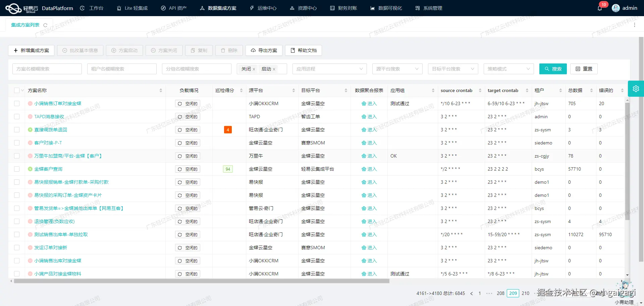This screenshot has width=644, height=306.
Task: Open the notification bell with 10 alerts
Action: coord(600,8)
